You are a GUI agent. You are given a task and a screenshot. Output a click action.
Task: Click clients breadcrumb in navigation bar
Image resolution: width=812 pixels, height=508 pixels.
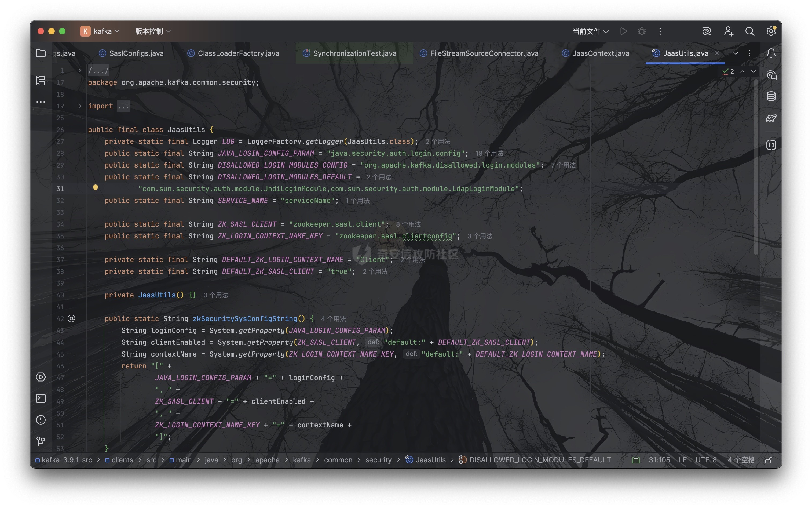[119, 460]
